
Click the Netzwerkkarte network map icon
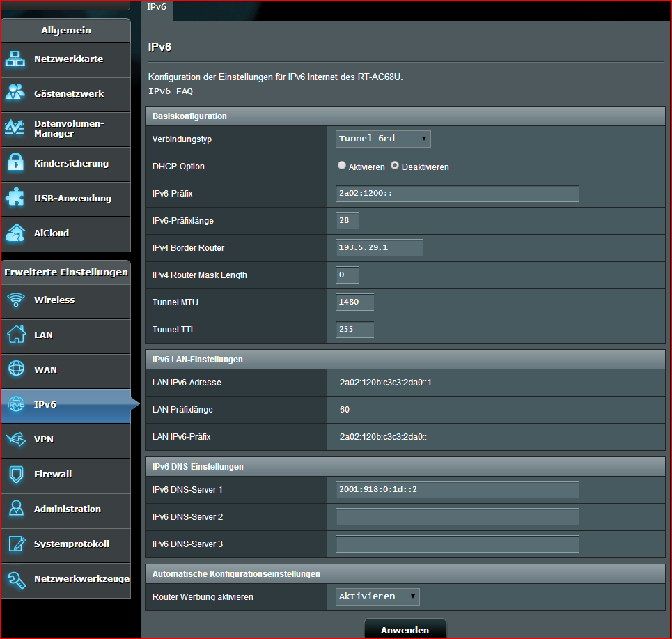[15, 59]
